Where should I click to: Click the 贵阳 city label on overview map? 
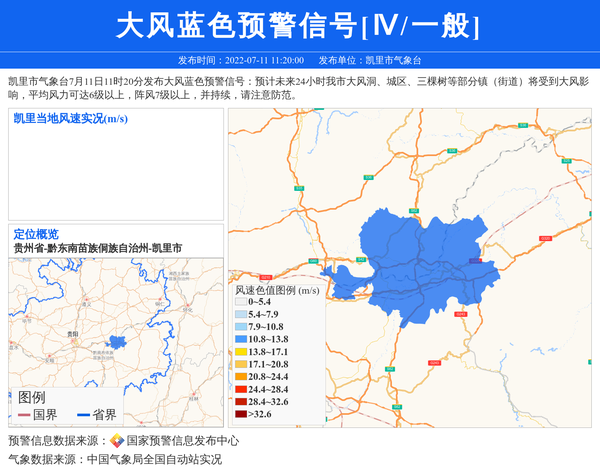tap(71, 333)
